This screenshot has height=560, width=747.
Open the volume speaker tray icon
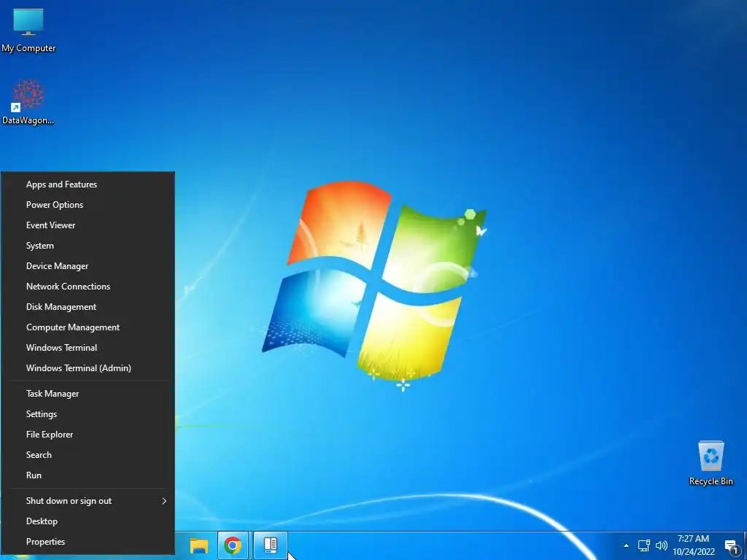click(x=661, y=545)
